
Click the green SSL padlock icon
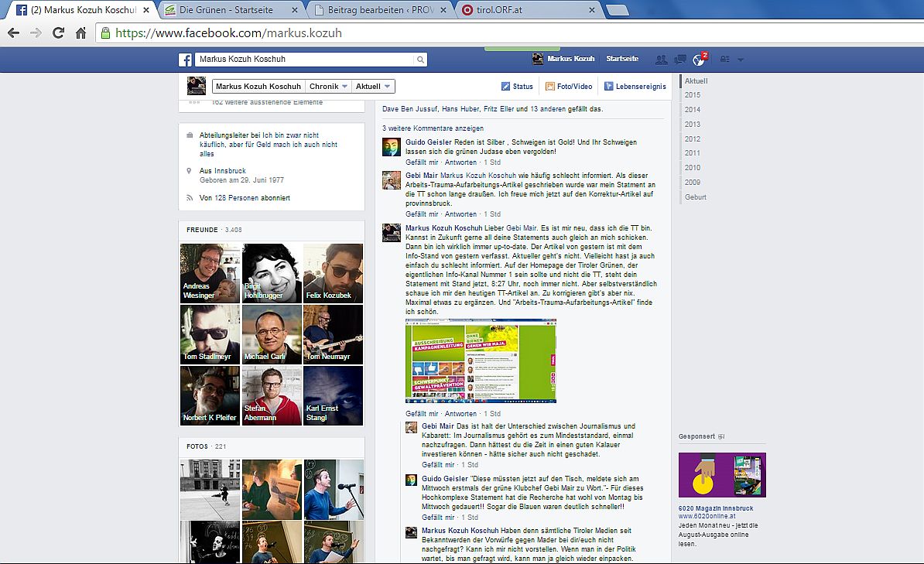(105, 33)
